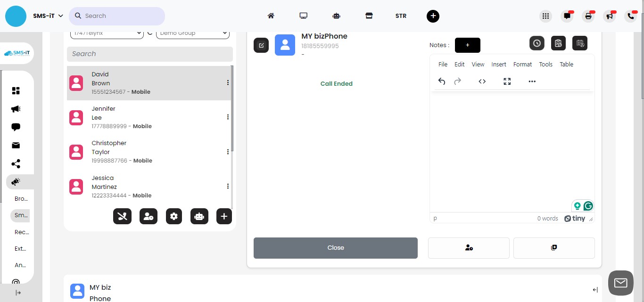The image size is (644, 302).
Task: Open the calendar scheduling icon near Notes
Action: 579,43
